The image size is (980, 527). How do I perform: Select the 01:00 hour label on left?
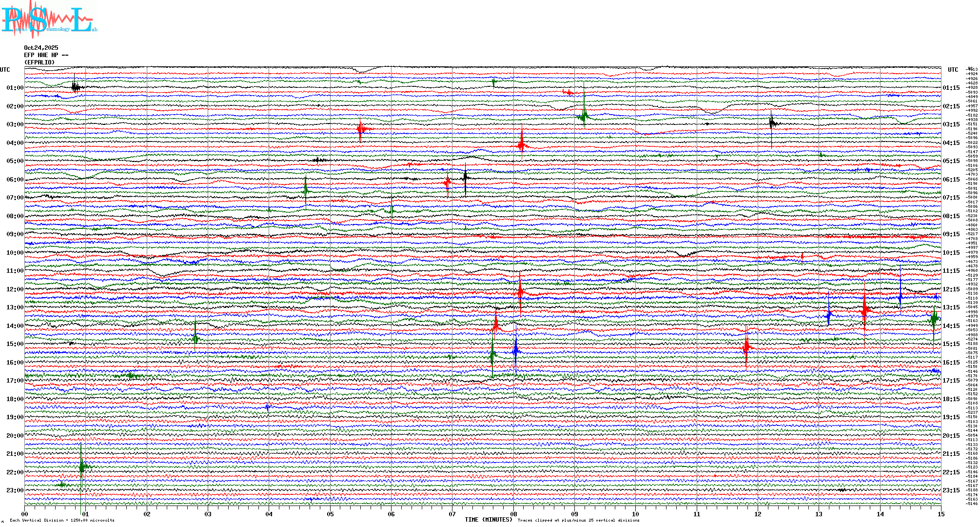[x=15, y=88]
